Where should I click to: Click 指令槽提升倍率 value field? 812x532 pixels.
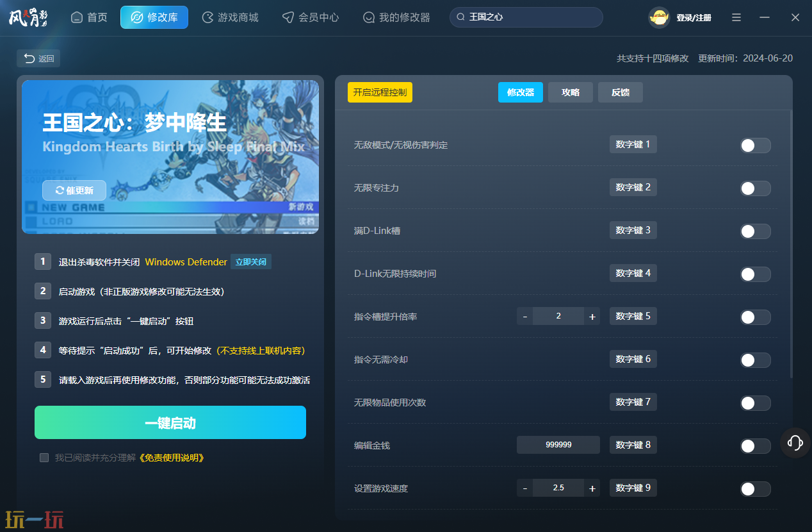pos(558,317)
